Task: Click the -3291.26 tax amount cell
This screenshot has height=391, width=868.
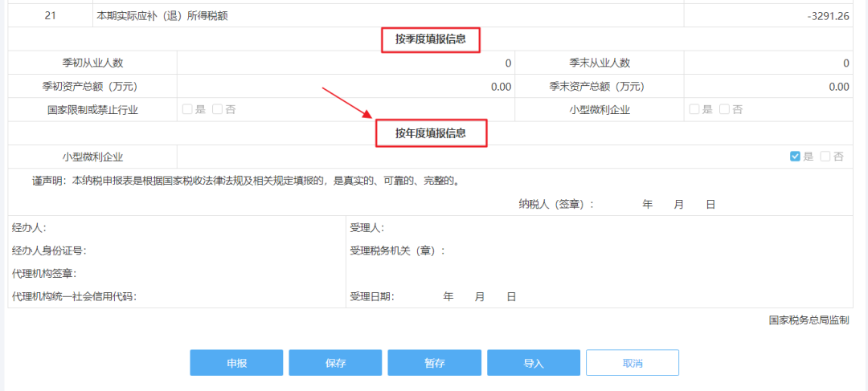Action: [x=768, y=16]
